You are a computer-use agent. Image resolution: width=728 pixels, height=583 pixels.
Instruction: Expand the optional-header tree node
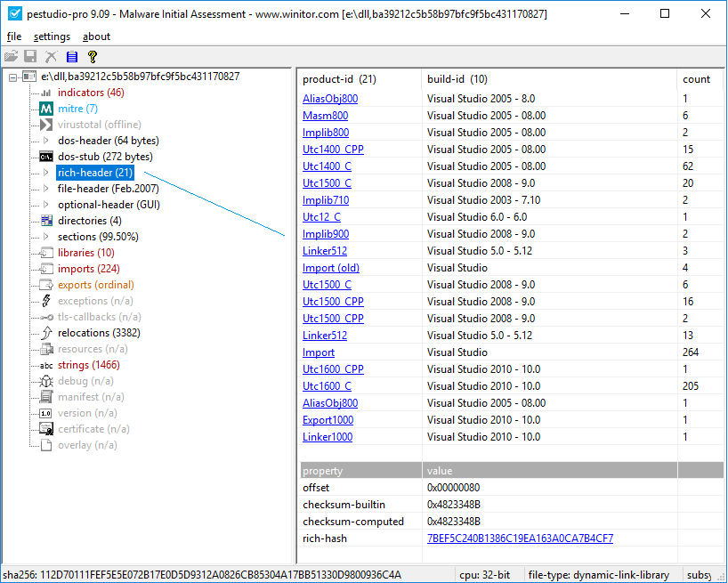coord(46,204)
